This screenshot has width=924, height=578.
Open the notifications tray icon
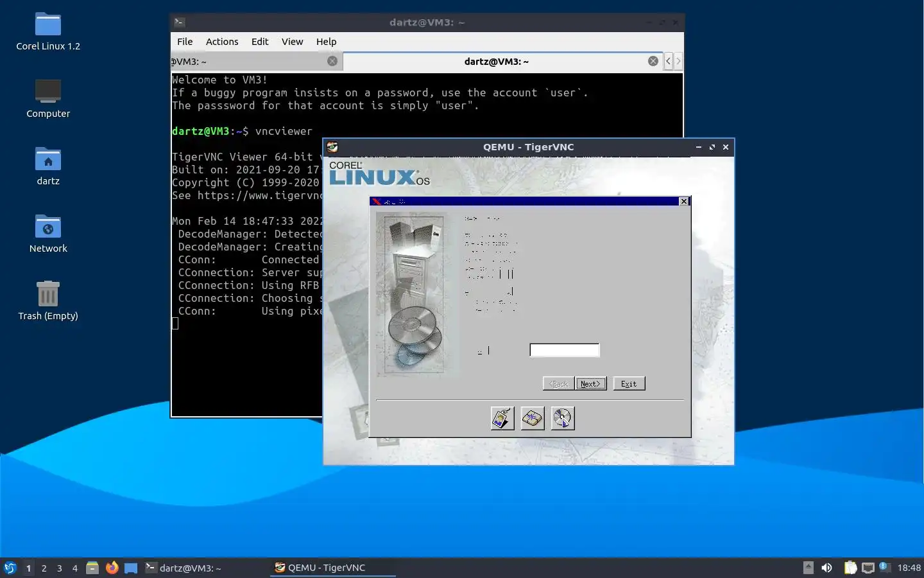point(884,566)
